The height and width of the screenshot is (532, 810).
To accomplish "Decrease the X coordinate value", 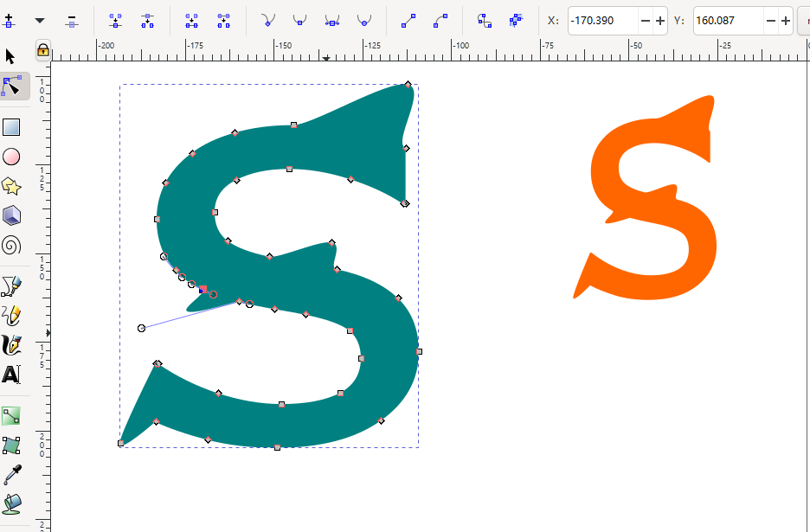I will [646, 21].
